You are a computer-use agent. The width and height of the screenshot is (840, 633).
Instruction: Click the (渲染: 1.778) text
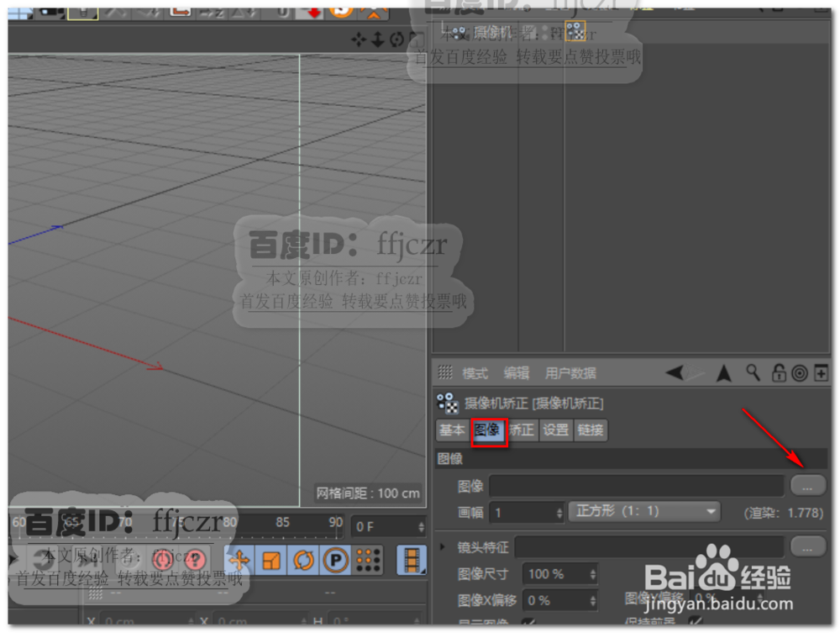click(x=783, y=513)
